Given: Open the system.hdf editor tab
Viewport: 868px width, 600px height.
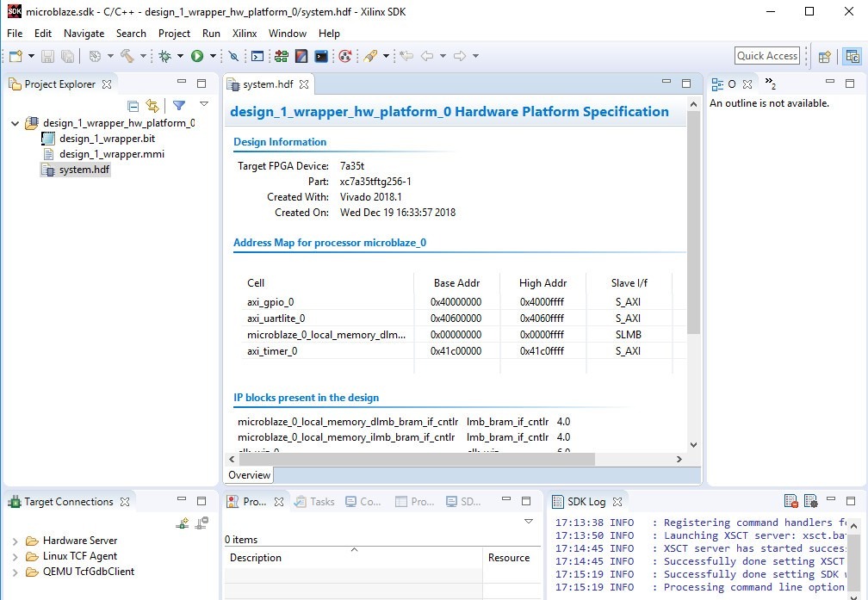Looking at the screenshot, I should point(269,84).
